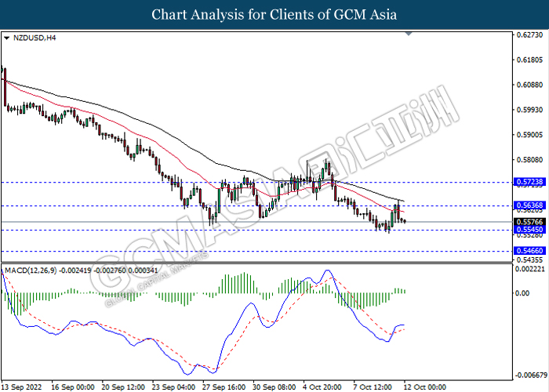The image size is (549, 392).
Task: Click the chart shift triangle marker
Action: 409,34
